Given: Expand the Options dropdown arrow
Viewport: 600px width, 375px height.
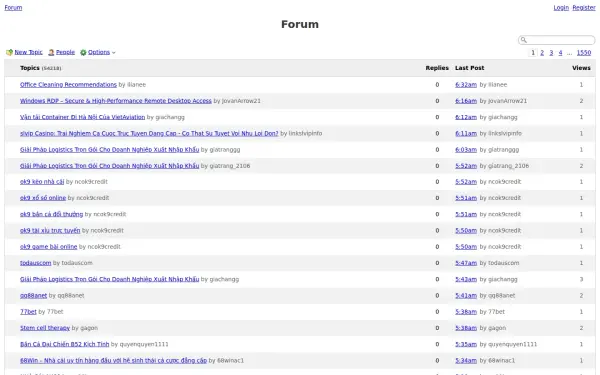Looking at the screenshot, I should point(114,53).
